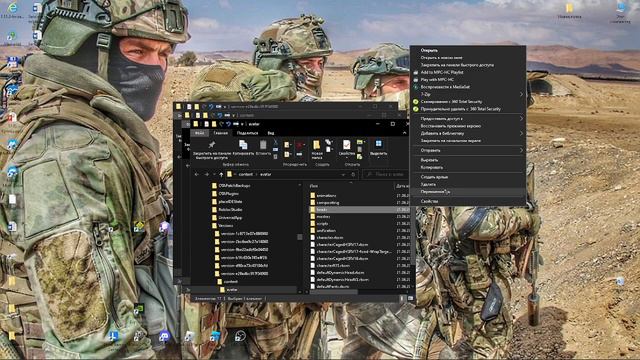Open recent locations dropdown near nav arrows
The height and width of the screenshot is (360, 640).
pos(214,174)
